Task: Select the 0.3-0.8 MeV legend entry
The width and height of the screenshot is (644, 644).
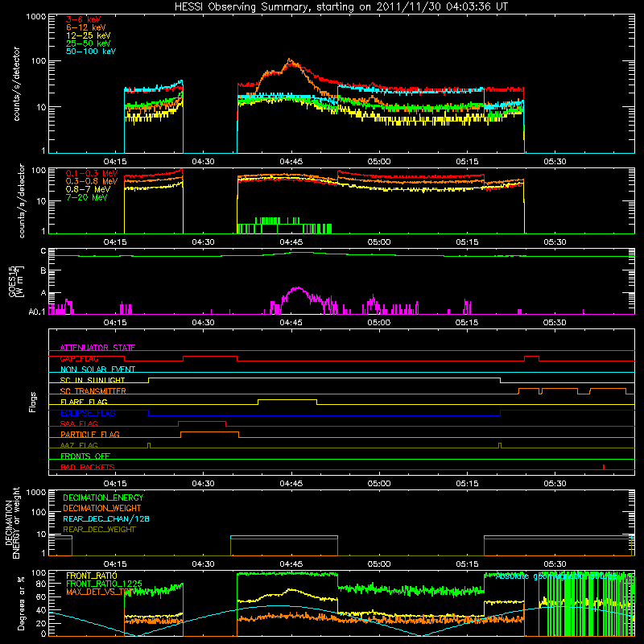Action: [92, 181]
